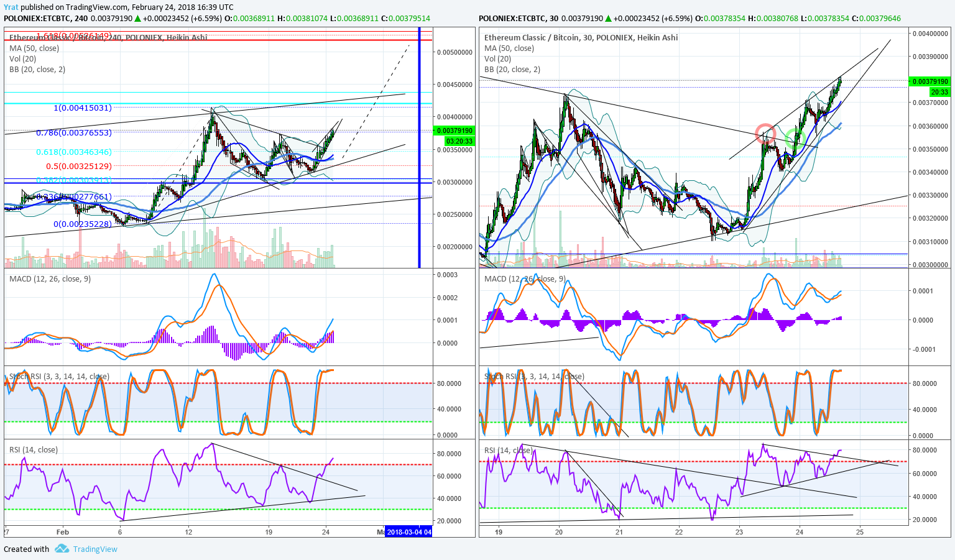Select the BB (20, close, 2) legend in the 240 chart
The height and width of the screenshot is (560, 955).
(37, 70)
